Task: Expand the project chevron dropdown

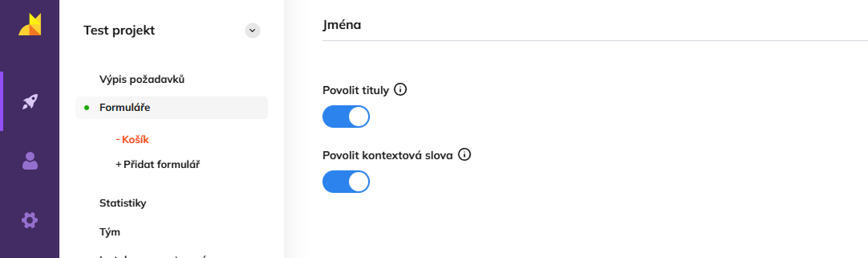Action: 252,30
